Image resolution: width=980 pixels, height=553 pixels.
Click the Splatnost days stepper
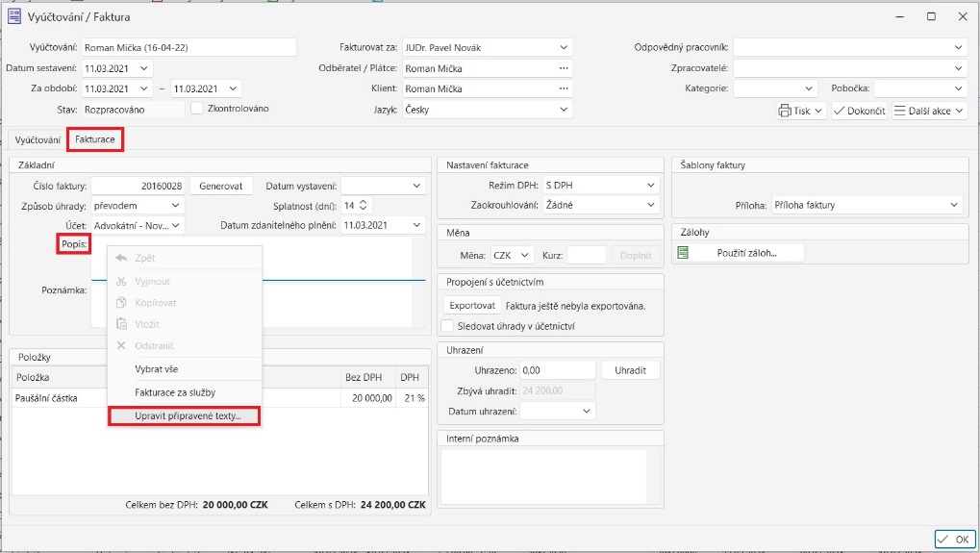click(362, 206)
